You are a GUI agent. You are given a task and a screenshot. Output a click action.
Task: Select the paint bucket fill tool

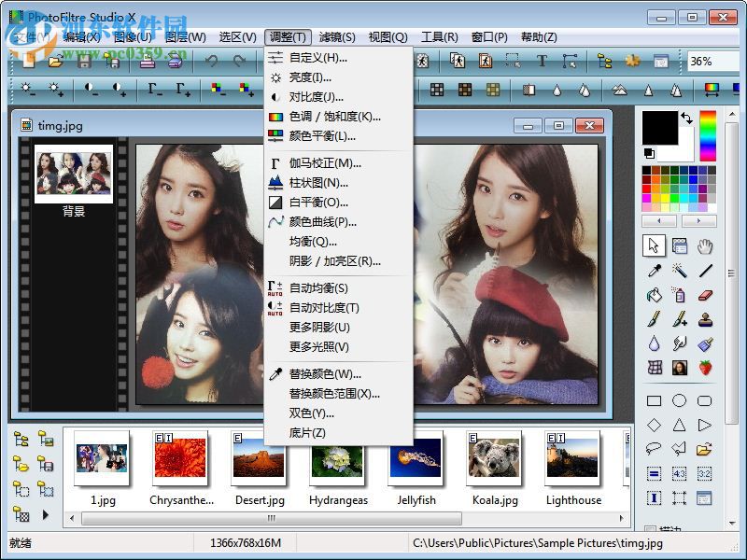click(654, 295)
